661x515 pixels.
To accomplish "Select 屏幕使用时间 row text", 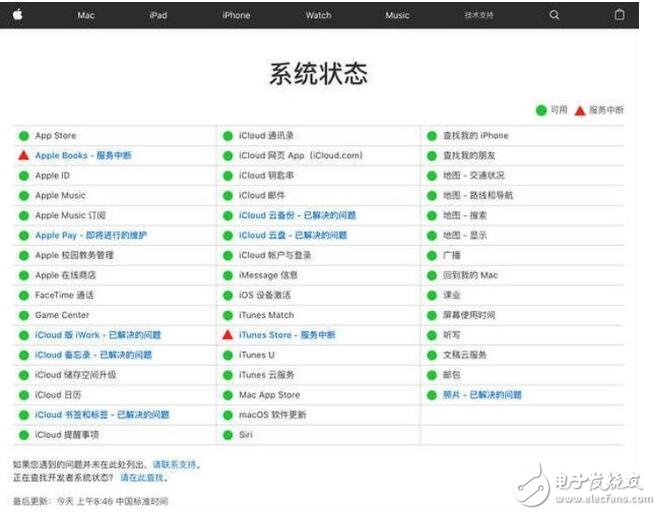I will click(x=469, y=315).
